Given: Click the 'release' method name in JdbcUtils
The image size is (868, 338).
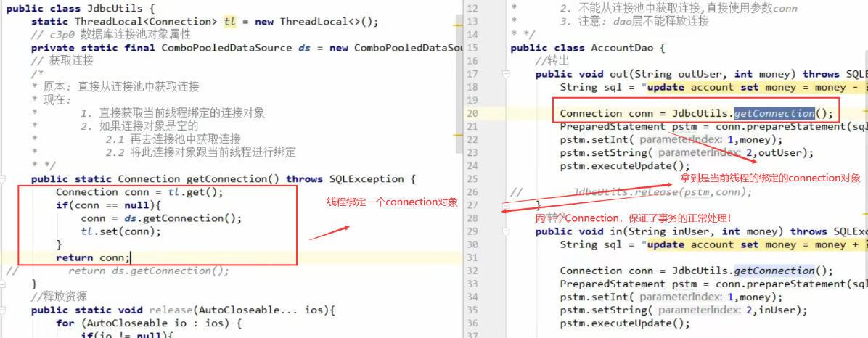Looking at the screenshot, I should click(171, 310).
